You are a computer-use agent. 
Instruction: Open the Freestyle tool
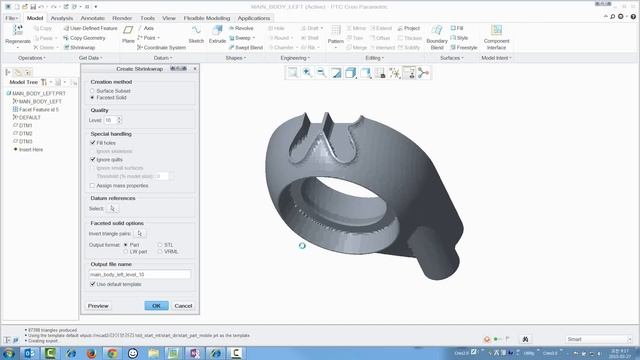464,48
